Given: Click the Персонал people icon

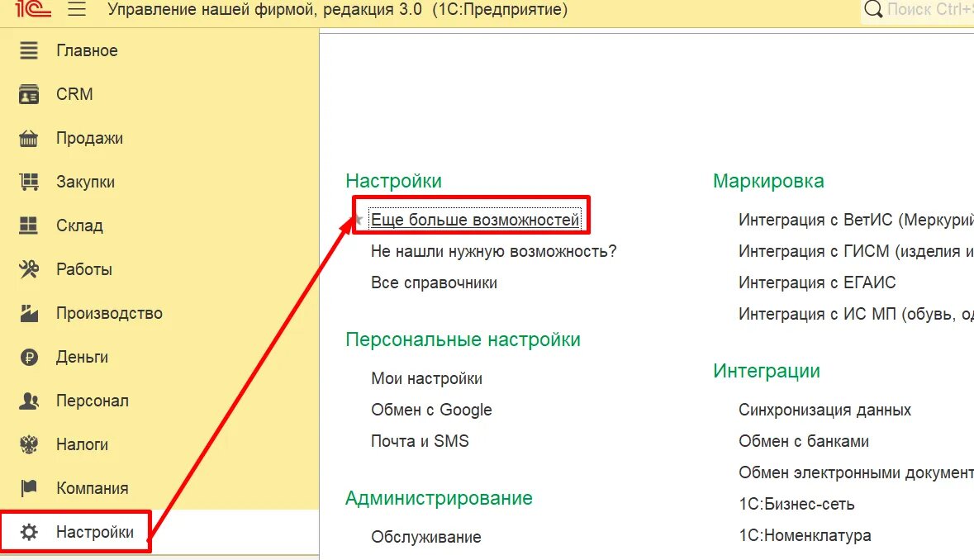Looking at the screenshot, I should (29, 401).
